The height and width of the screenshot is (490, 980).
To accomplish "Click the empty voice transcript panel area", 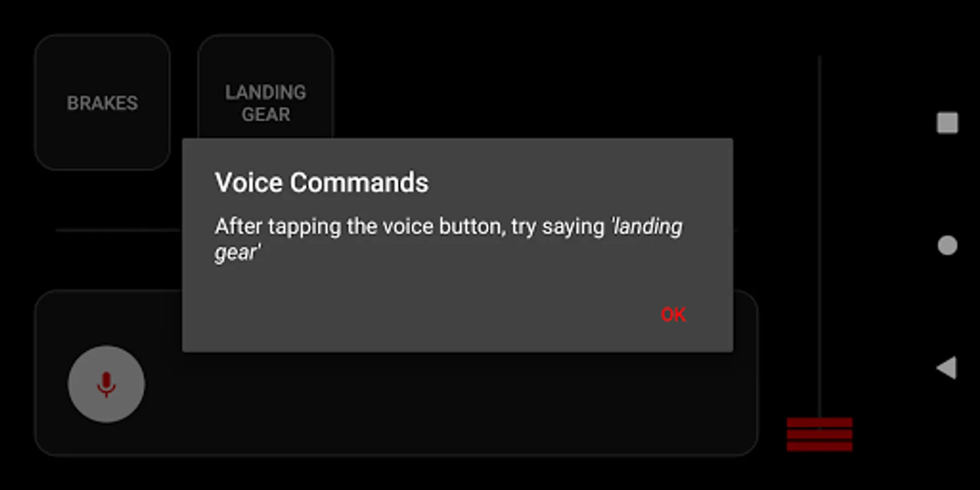I will tap(446, 403).
